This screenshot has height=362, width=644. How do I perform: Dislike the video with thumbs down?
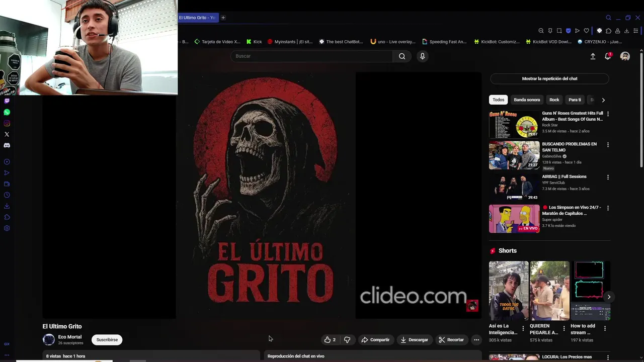[347, 340]
